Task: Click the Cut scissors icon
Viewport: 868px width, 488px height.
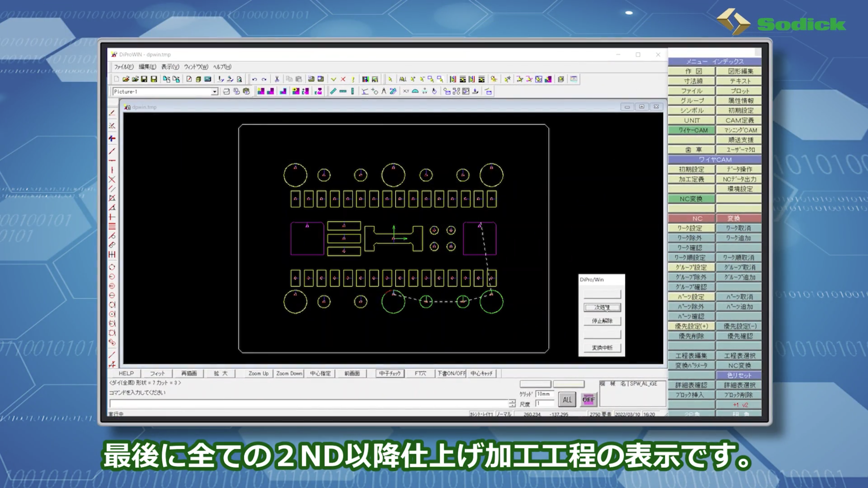Action: click(x=277, y=79)
